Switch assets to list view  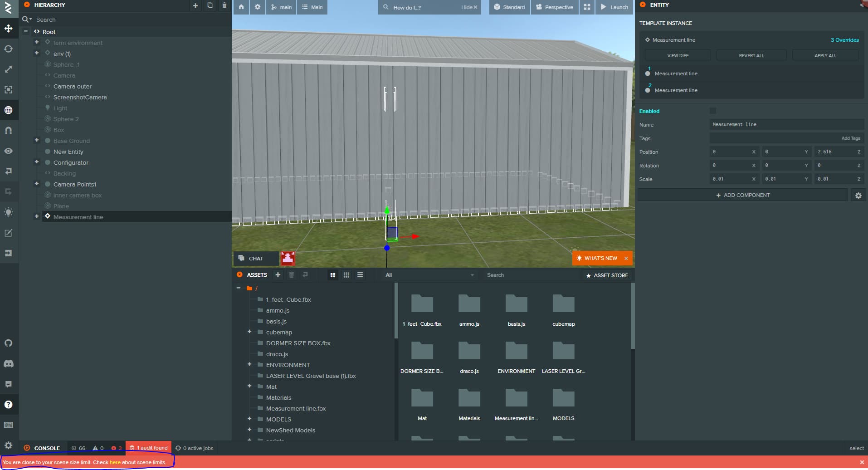(x=360, y=275)
